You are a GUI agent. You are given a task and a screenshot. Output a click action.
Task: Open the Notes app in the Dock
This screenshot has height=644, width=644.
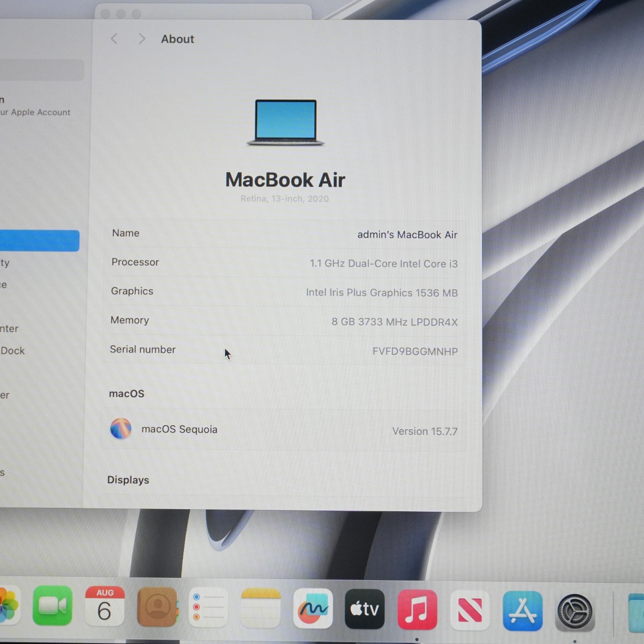261,608
